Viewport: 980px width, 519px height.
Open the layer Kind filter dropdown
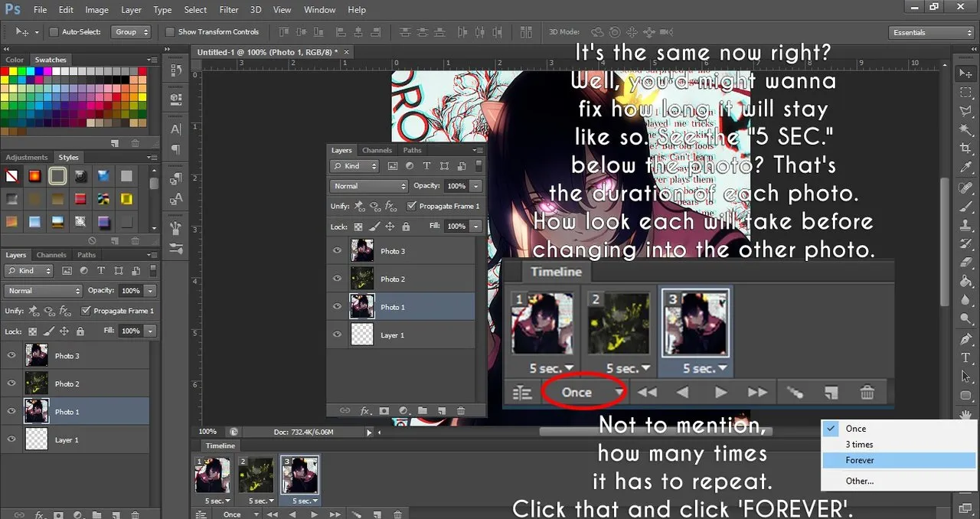[x=29, y=271]
